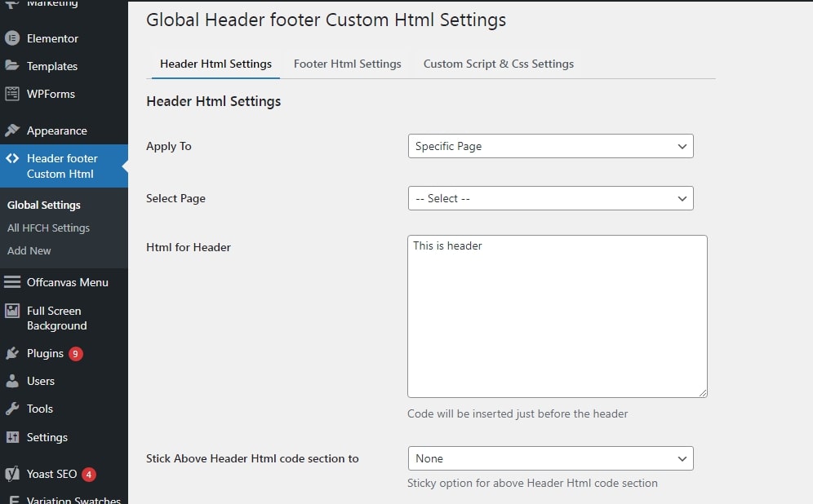Expand the Select Page dropdown
This screenshot has height=504, width=813.
point(550,198)
